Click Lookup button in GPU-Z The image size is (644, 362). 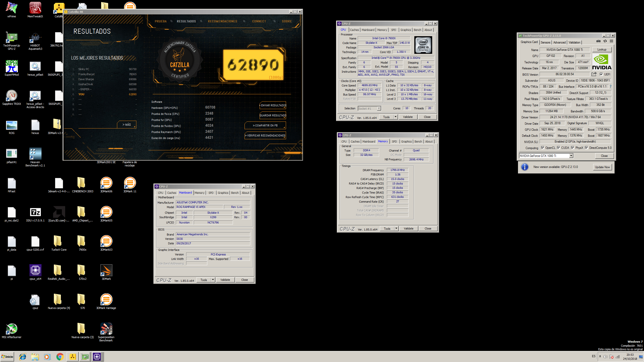tap(602, 50)
